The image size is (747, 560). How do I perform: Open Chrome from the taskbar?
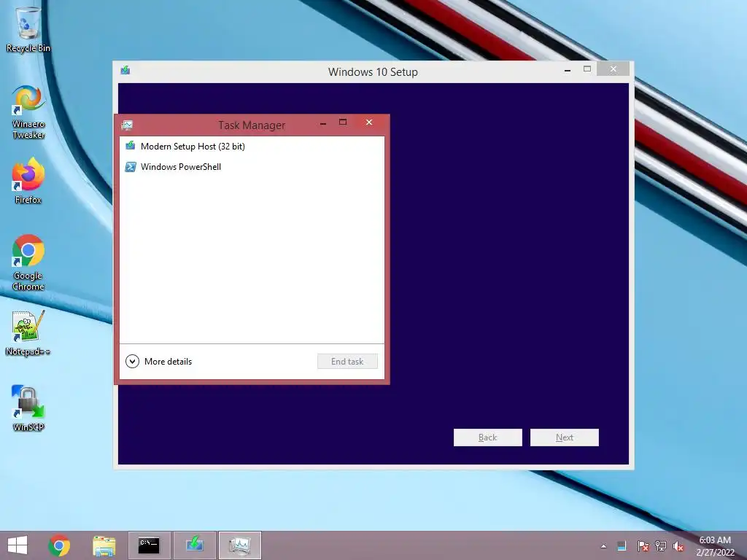click(x=59, y=545)
